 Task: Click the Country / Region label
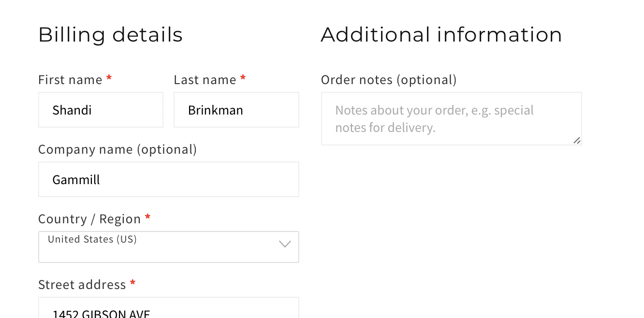89,219
